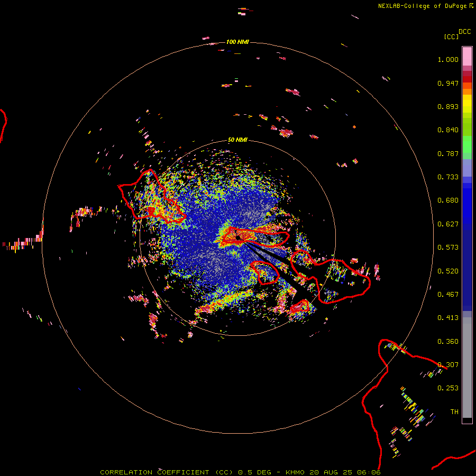Screen dimensions: 476x476
Task: Click the 0.520 value on the color scale
Action: click(x=448, y=271)
